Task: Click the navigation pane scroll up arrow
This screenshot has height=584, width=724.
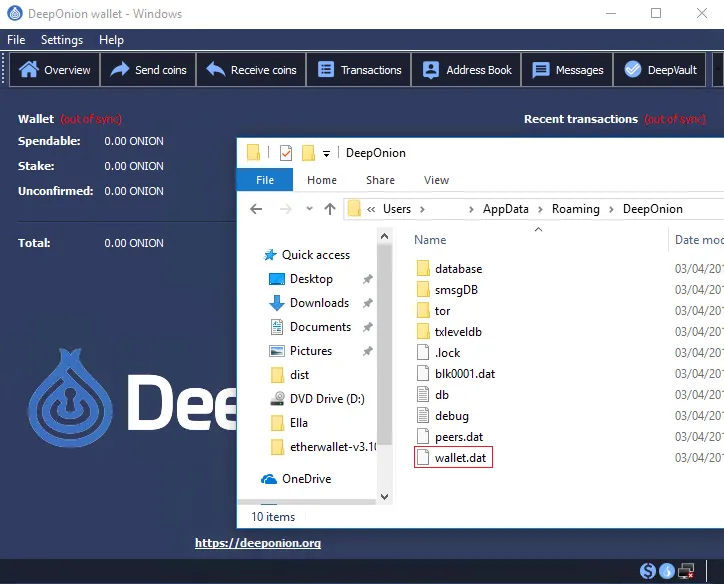Action: click(x=384, y=236)
